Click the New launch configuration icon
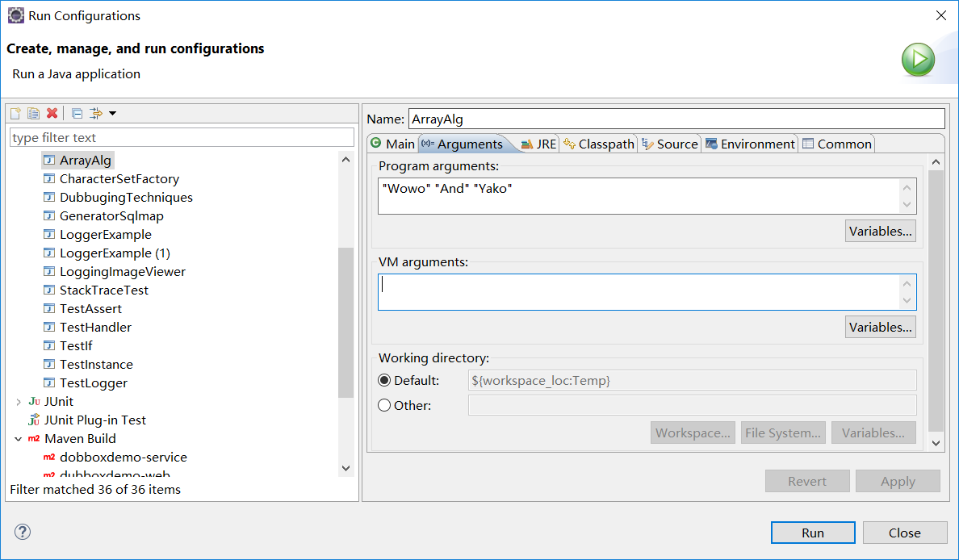The width and height of the screenshot is (959, 560). tap(15, 113)
